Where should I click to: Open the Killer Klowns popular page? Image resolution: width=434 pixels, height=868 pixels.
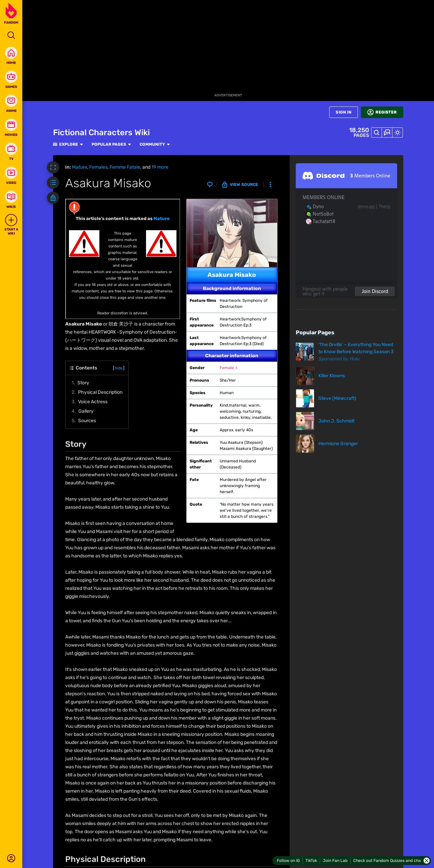point(332,376)
